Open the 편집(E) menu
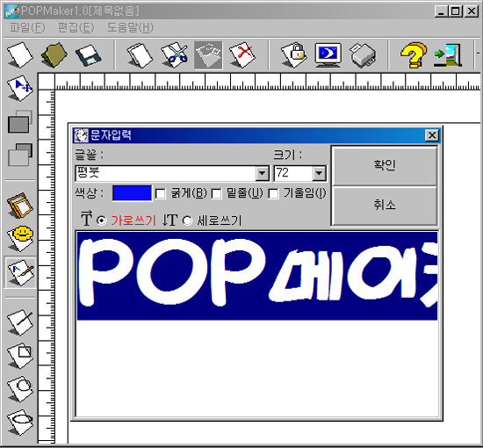 point(76,28)
